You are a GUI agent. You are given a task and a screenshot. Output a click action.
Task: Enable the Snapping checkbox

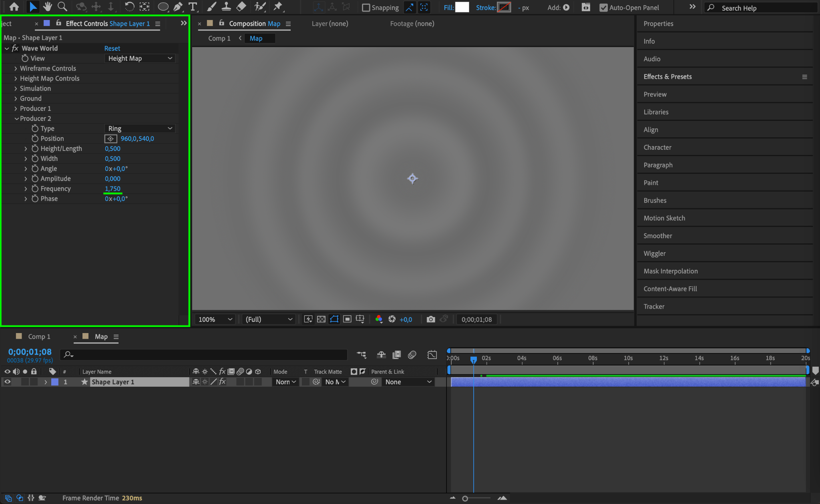tap(366, 8)
